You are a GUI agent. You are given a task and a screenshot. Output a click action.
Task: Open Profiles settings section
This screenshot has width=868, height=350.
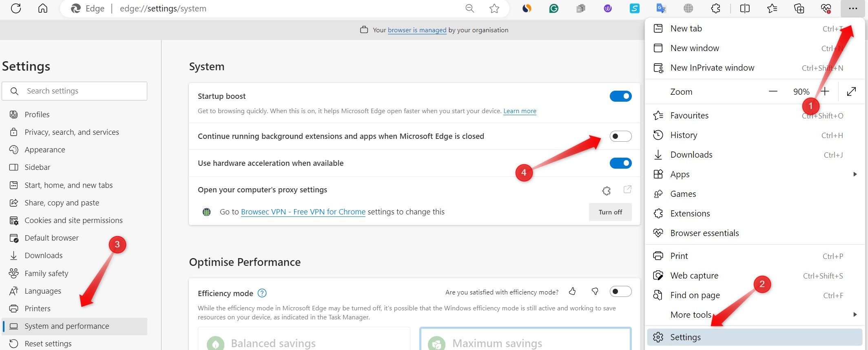75,115
